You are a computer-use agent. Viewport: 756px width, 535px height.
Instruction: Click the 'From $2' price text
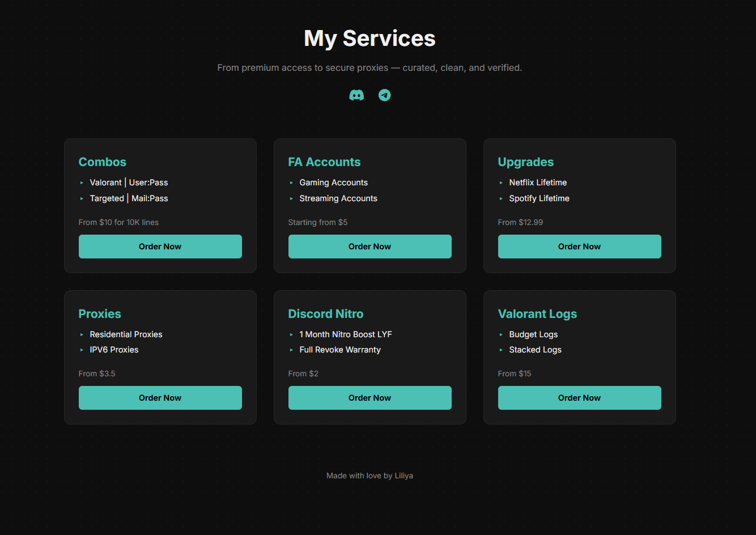click(303, 373)
